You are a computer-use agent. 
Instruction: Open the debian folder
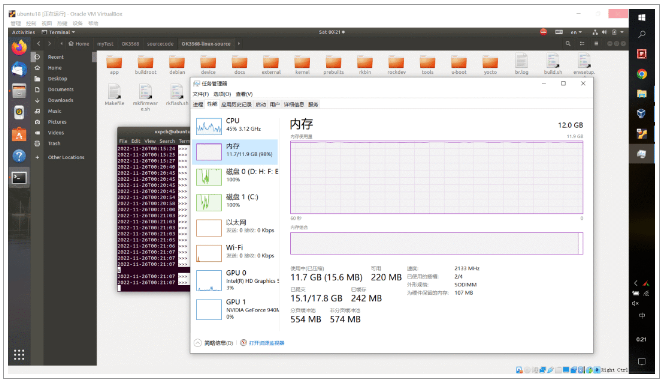click(x=177, y=65)
